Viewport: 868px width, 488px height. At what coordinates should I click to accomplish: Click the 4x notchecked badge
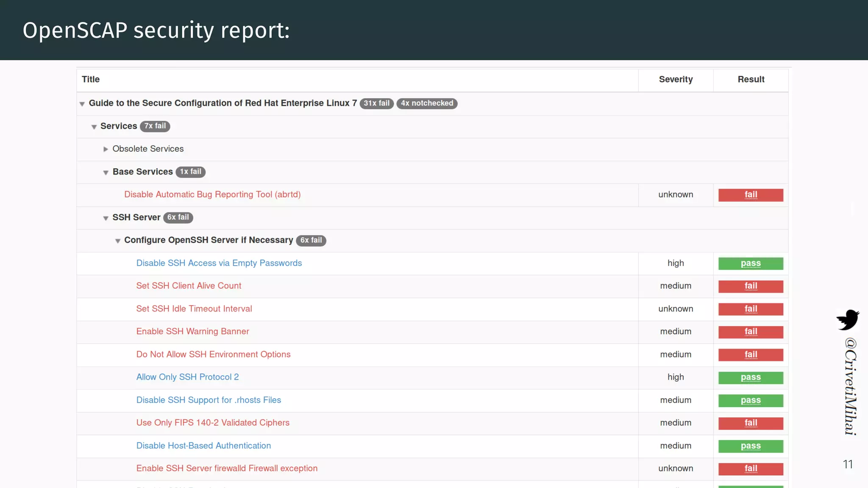coord(427,103)
